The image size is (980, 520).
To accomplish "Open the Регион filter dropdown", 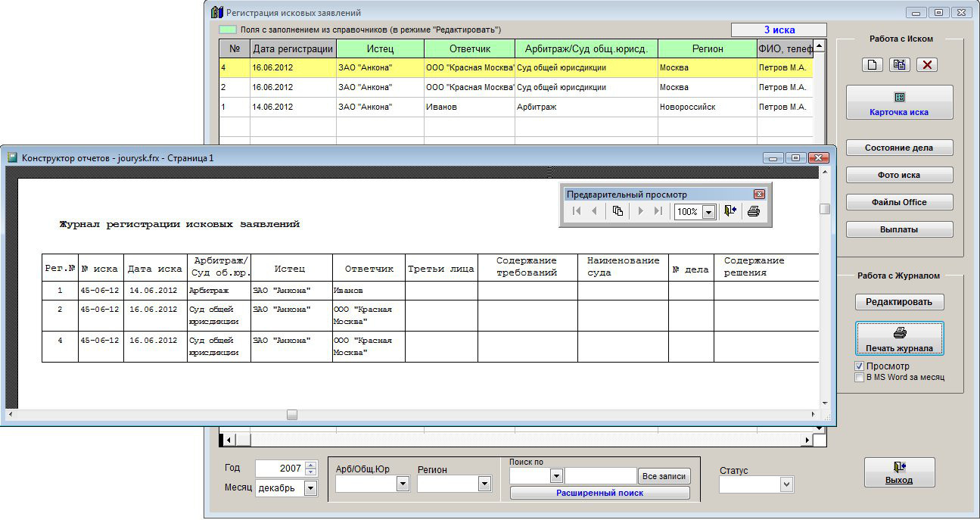I will click(484, 484).
